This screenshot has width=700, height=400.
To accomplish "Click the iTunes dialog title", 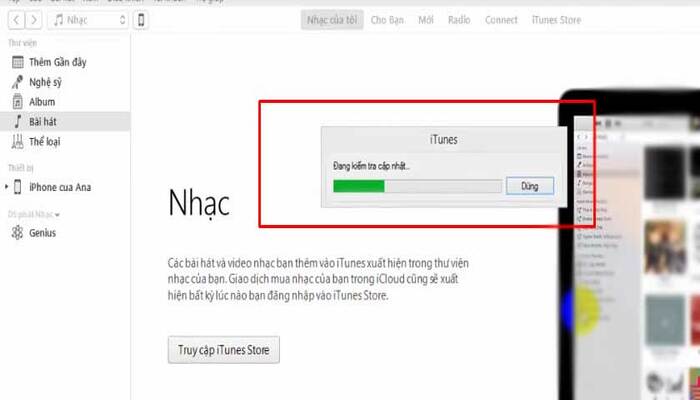I will (444, 140).
